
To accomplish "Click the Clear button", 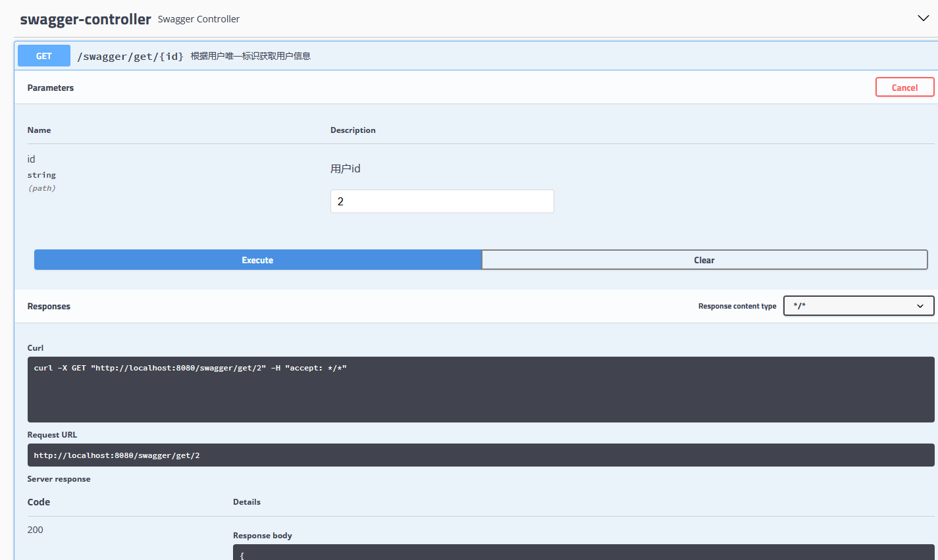I will pos(704,259).
